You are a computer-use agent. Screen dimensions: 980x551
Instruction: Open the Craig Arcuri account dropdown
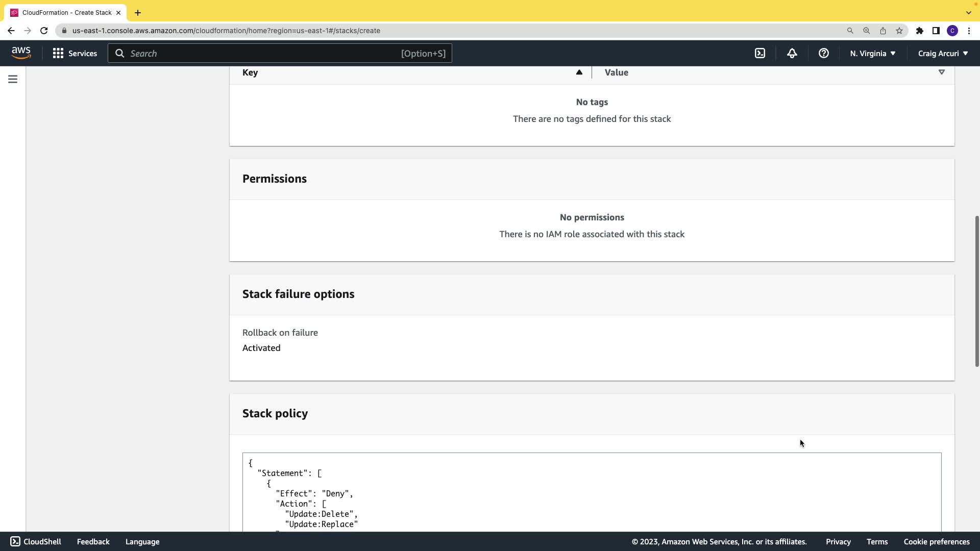tap(943, 53)
